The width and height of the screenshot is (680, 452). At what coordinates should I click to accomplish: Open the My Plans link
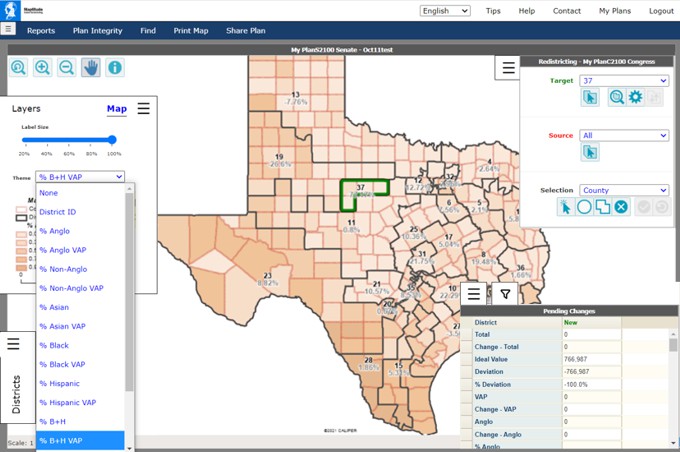coord(616,11)
